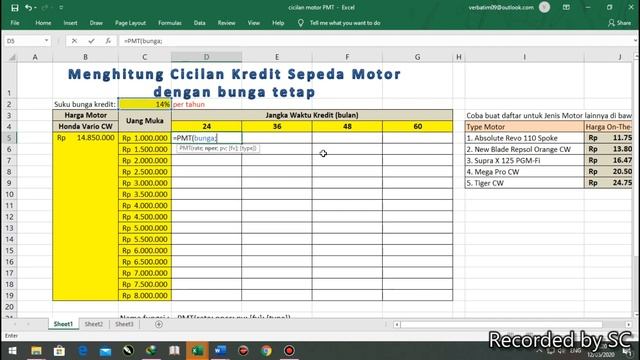Click the Name Box showing D5
This screenshot has width=640, height=360.
[24, 41]
